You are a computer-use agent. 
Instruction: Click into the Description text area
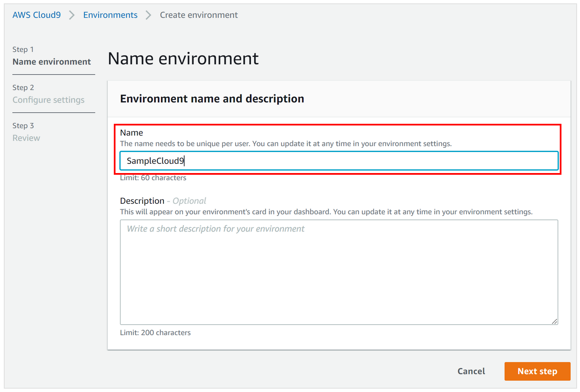tap(339, 272)
